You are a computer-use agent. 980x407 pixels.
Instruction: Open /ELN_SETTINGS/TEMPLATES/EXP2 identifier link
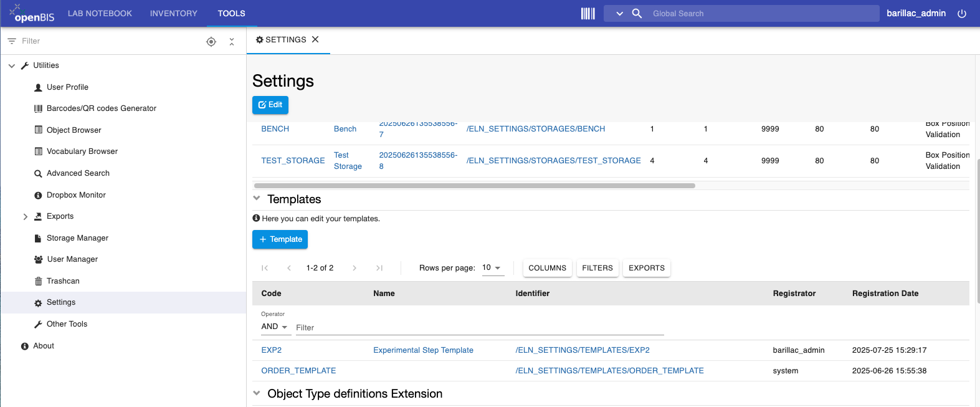[x=583, y=350]
